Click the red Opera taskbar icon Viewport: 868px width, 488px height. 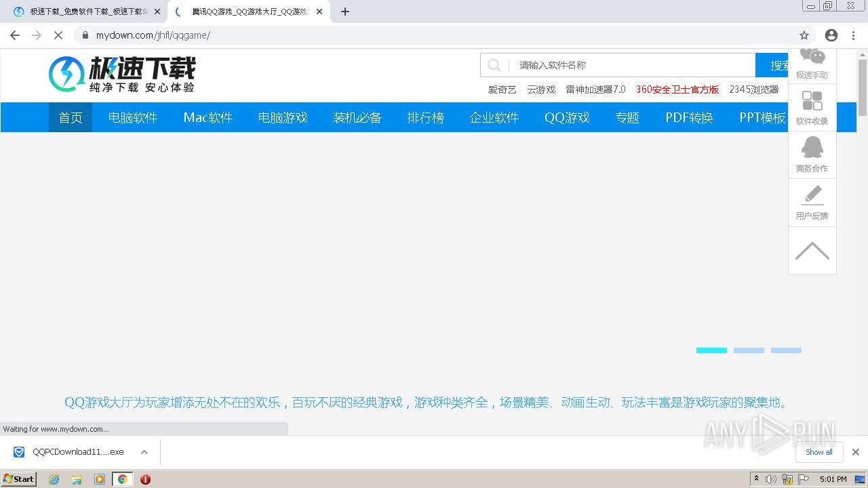(x=145, y=479)
